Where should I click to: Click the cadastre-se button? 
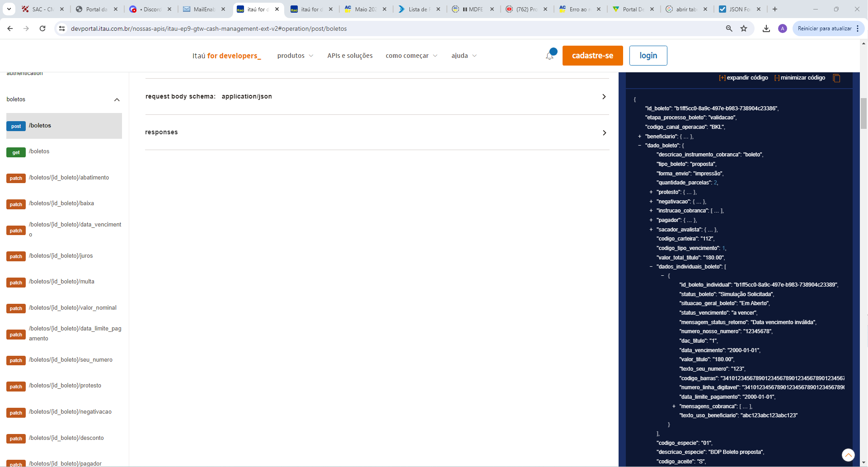pyautogui.click(x=592, y=56)
